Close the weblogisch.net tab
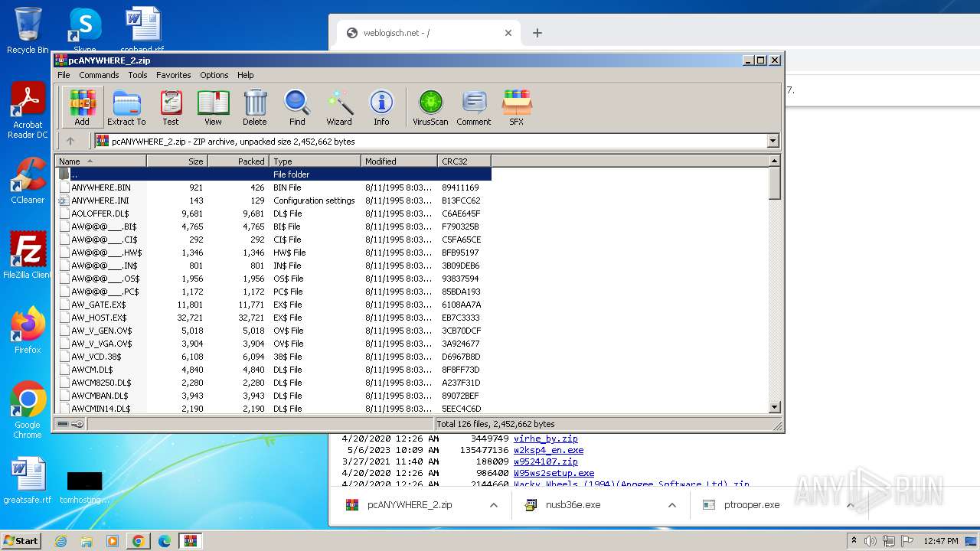This screenshot has width=980, height=551. point(508,33)
